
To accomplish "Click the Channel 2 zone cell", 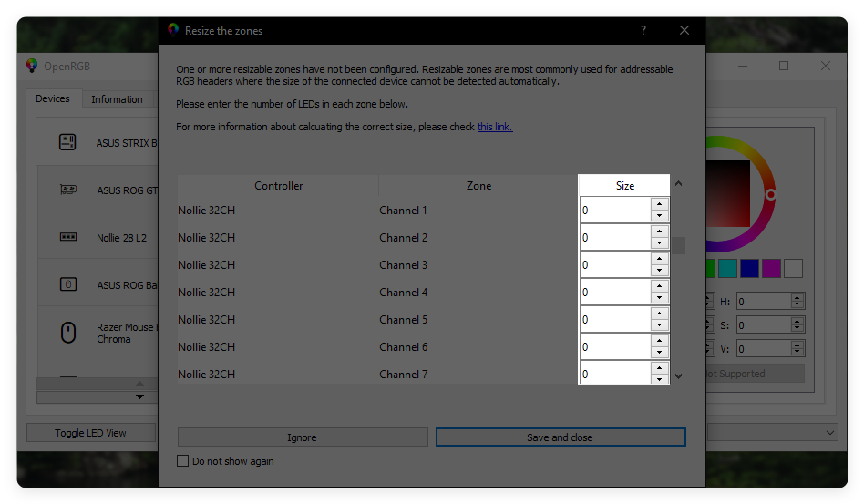I will 478,237.
